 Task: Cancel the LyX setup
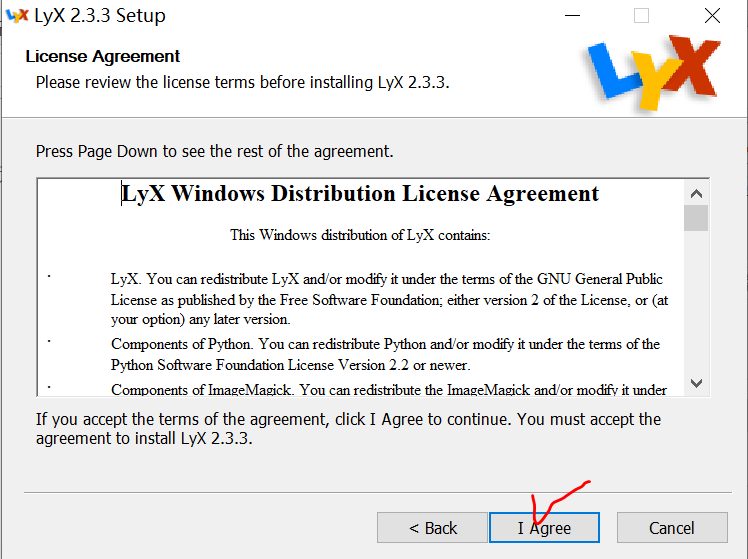[672, 528]
